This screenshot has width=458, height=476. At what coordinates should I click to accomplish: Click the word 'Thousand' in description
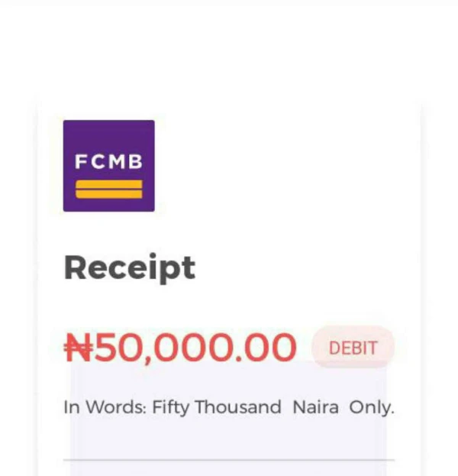tap(238, 406)
